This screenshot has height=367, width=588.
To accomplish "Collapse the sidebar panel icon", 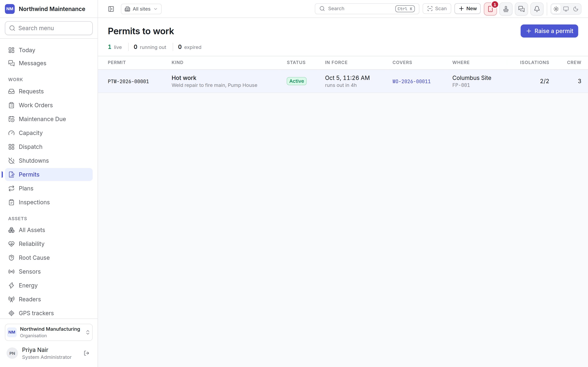I will point(111,9).
